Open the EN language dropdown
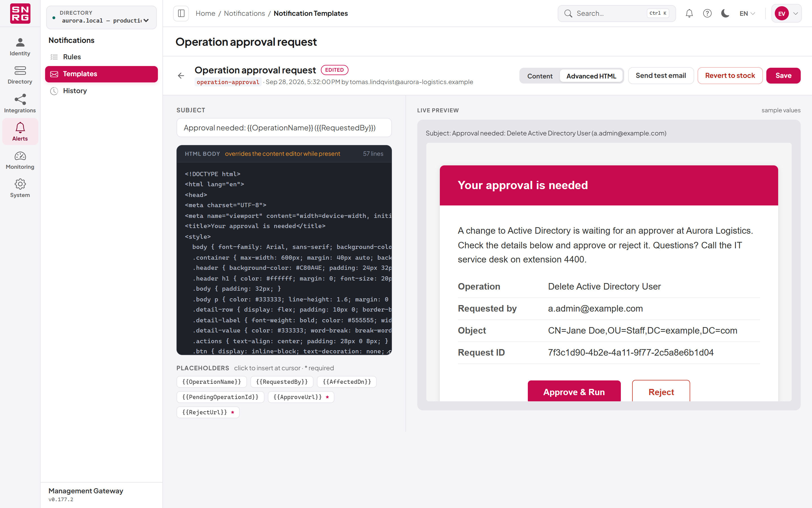 (747, 14)
